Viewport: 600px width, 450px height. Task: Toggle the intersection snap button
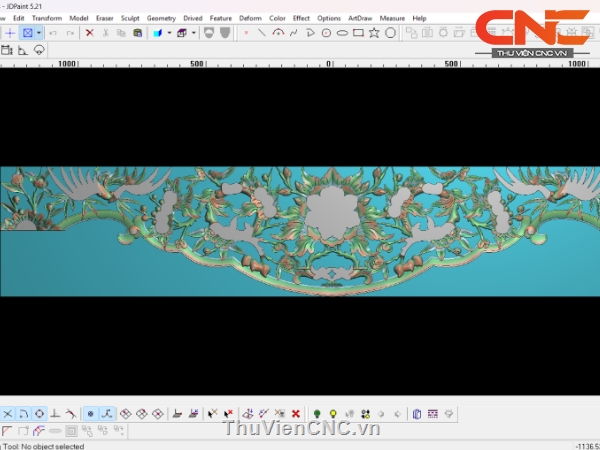point(7,413)
